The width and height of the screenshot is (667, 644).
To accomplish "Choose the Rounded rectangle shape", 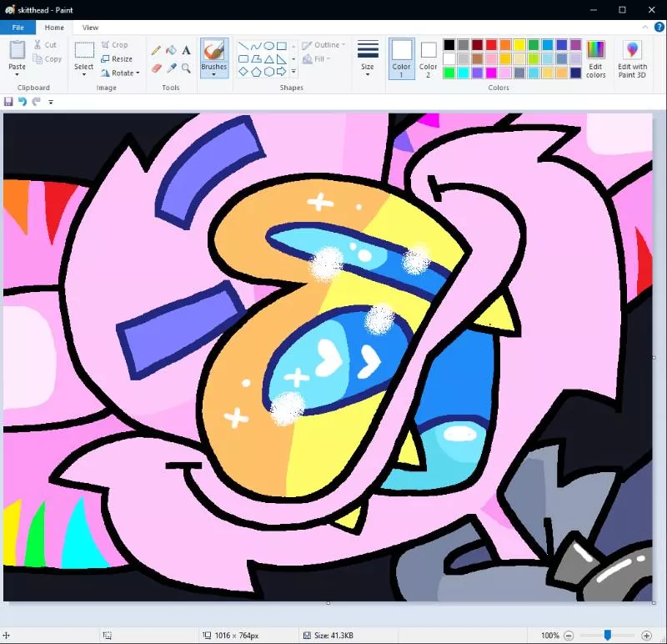I will (x=243, y=58).
